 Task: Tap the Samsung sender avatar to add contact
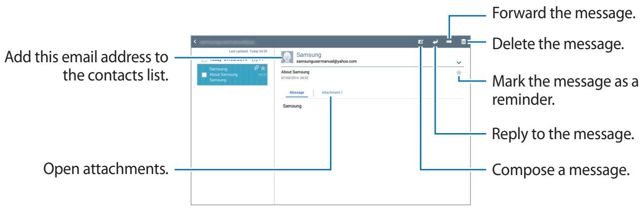pos(287,57)
